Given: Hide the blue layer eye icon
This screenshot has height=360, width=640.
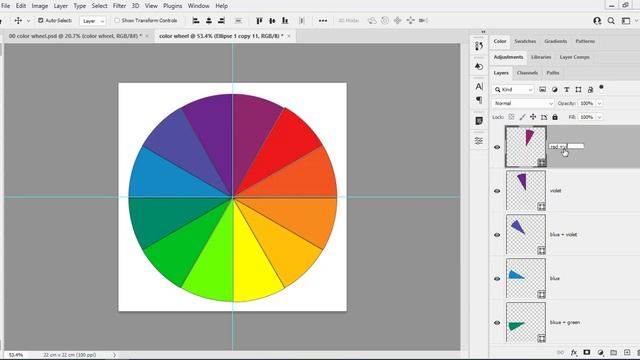Looking at the screenshot, I should click(x=497, y=279).
